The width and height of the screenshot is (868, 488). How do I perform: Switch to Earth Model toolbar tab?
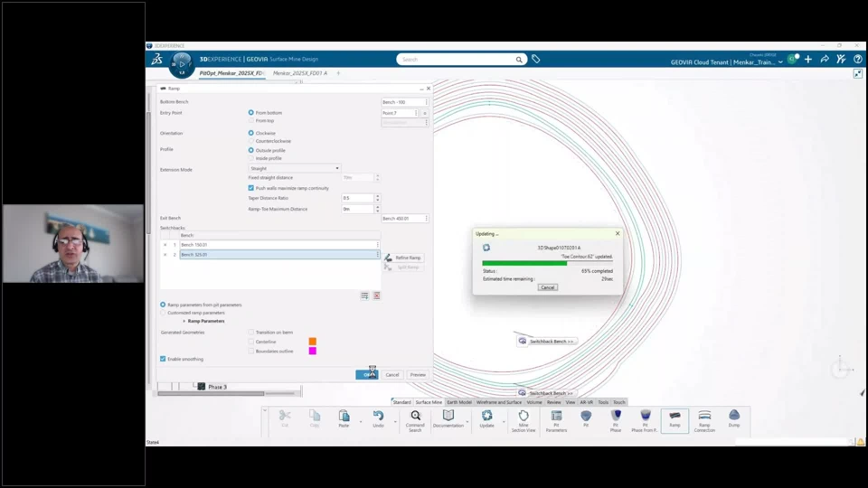tap(459, 402)
